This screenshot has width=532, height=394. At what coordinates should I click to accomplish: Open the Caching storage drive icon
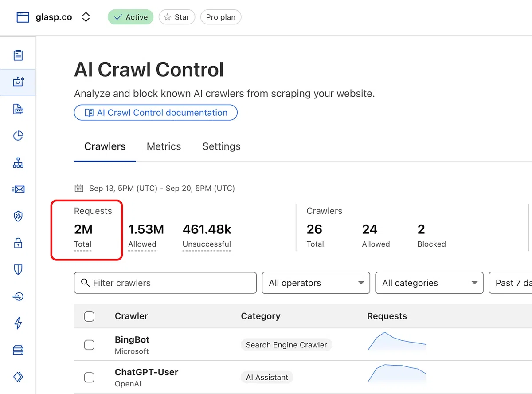[18, 350]
